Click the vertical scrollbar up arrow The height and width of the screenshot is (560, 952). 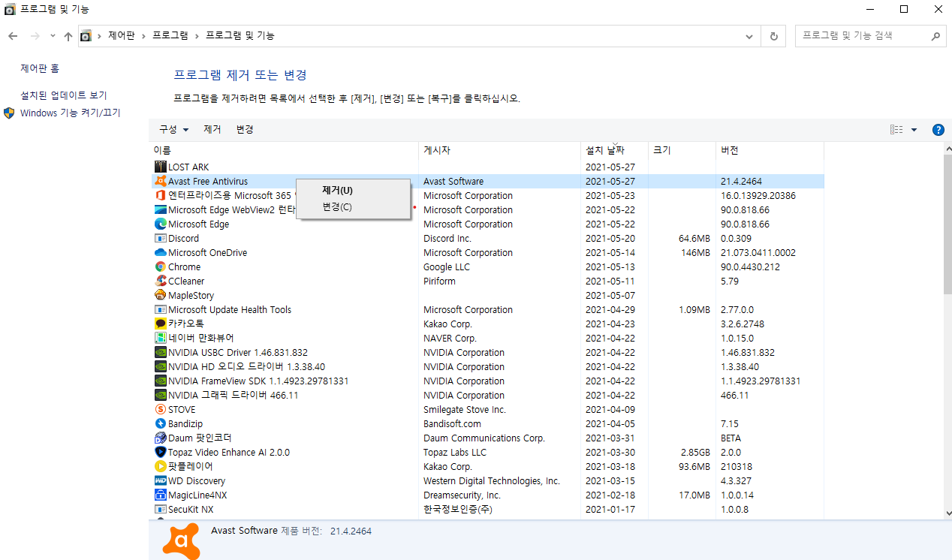pyautogui.click(x=947, y=149)
